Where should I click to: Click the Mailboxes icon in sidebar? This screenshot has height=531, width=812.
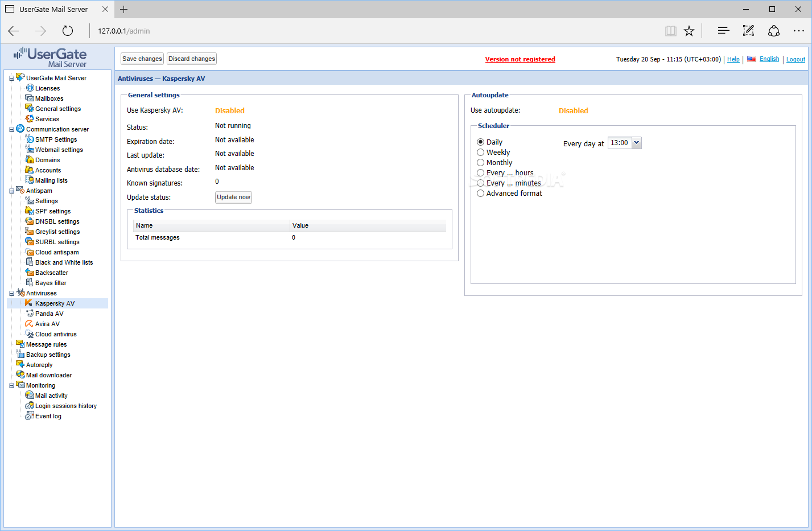pos(30,98)
